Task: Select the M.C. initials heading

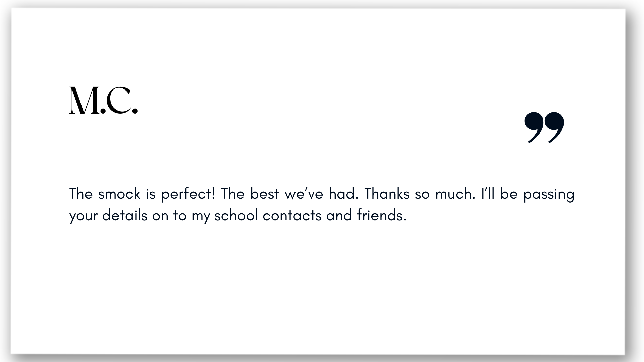Action: [x=103, y=101]
